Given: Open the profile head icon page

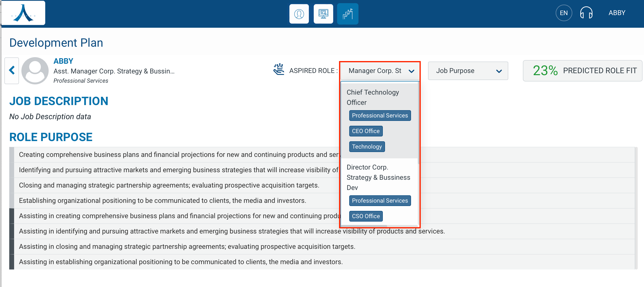Looking at the screenshot, I should point(299,14).
